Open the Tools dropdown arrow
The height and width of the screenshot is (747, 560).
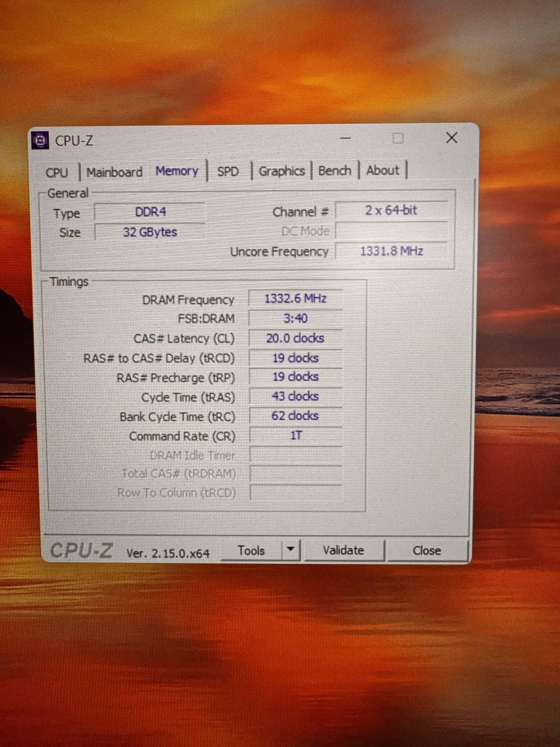point(290,549)
